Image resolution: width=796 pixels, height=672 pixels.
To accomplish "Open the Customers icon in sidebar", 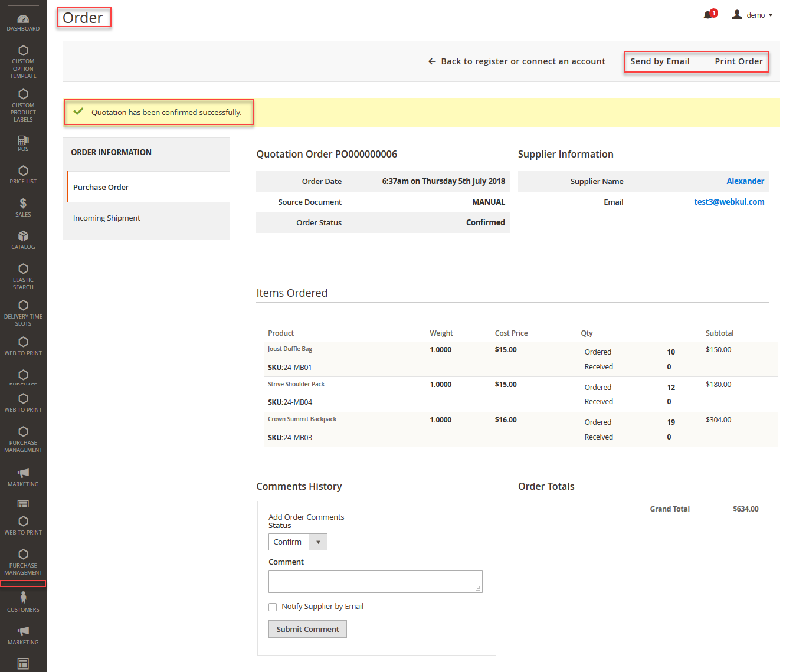I will pos(23,598).
